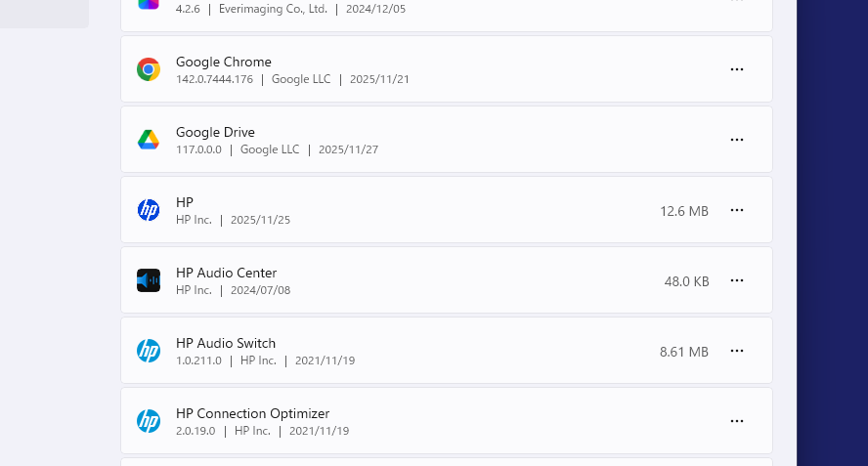Open the three-dot menu for Google Chrome
The width and height of the screenshot is (868, 466).
pyautogui.click(x=737, y=69)
